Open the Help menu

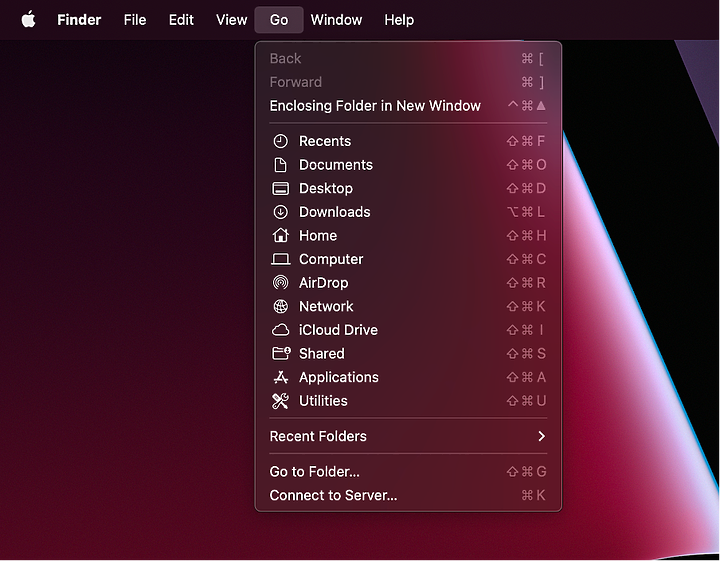[x=399, y=20]
